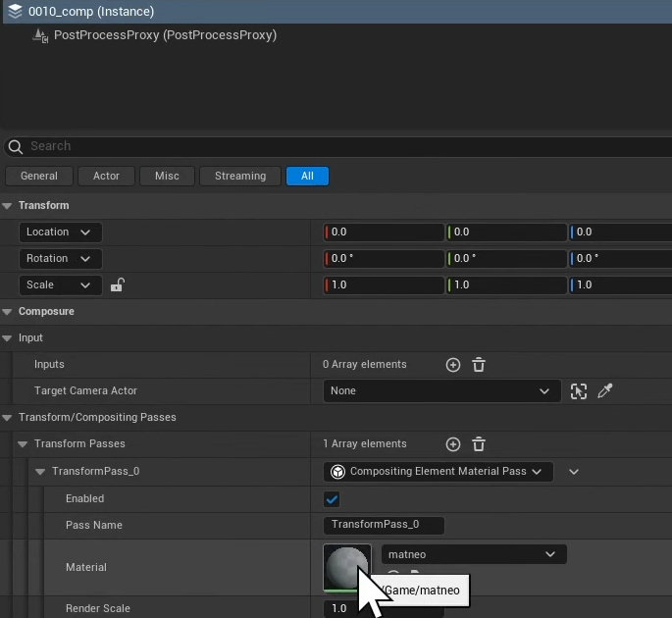Open the Location type dropdown

pos(60,232)
